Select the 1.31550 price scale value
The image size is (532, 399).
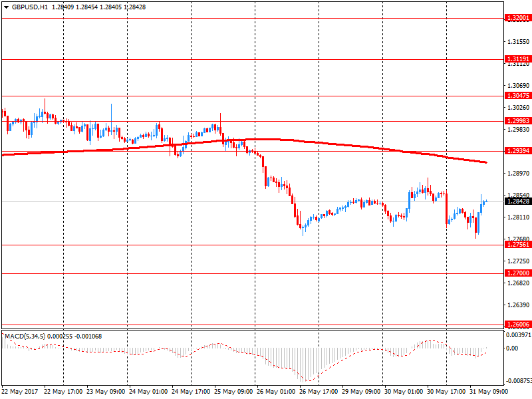(519, 42)
